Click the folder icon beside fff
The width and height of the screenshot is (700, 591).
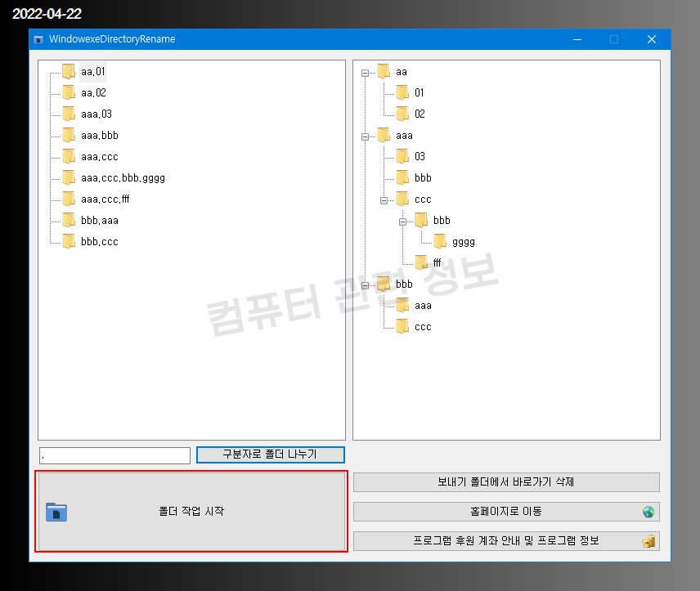tap(421, 262)
